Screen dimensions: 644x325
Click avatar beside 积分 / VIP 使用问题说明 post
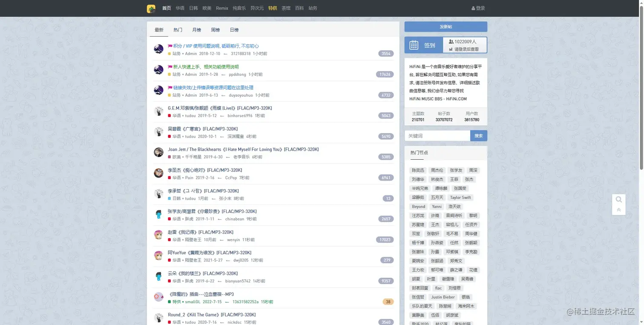point(158,49)
